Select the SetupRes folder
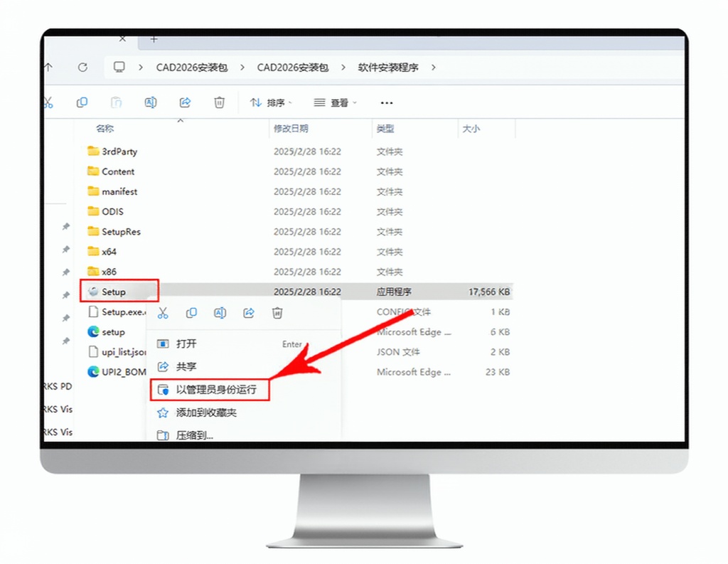The height and width of the screenshot is (564, 728). pyautogui.click(x=114, y=231)
